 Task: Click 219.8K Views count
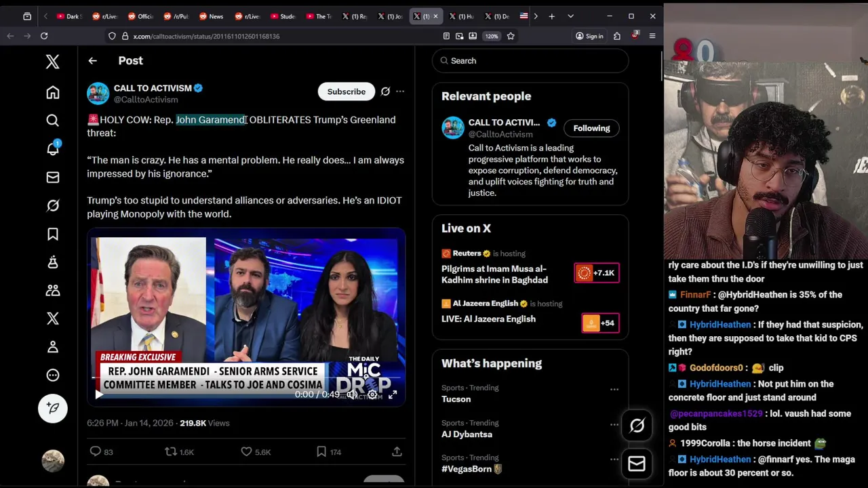point(204,423)
